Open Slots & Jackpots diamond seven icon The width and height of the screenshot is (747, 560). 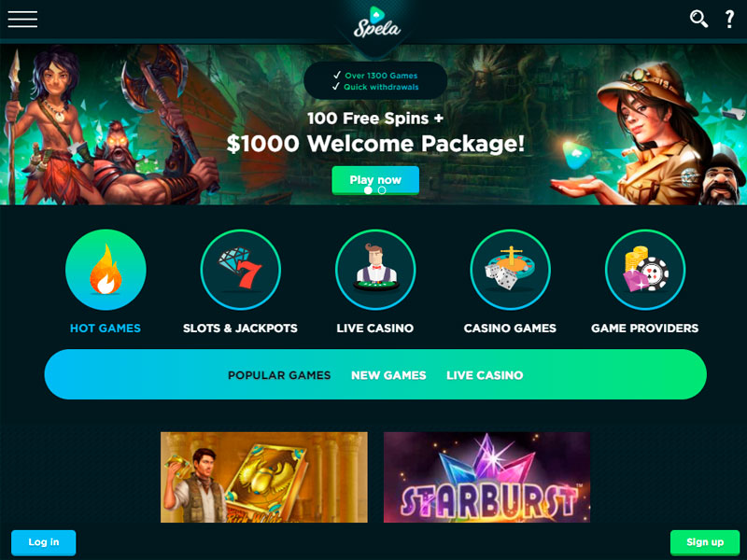coord(241,270)
